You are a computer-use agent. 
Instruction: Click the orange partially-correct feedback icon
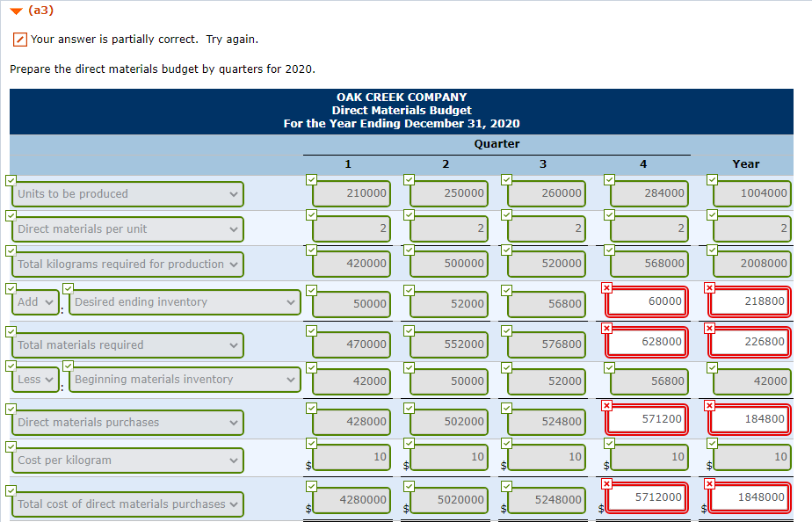pyautogui.click(x=19, y=40)
